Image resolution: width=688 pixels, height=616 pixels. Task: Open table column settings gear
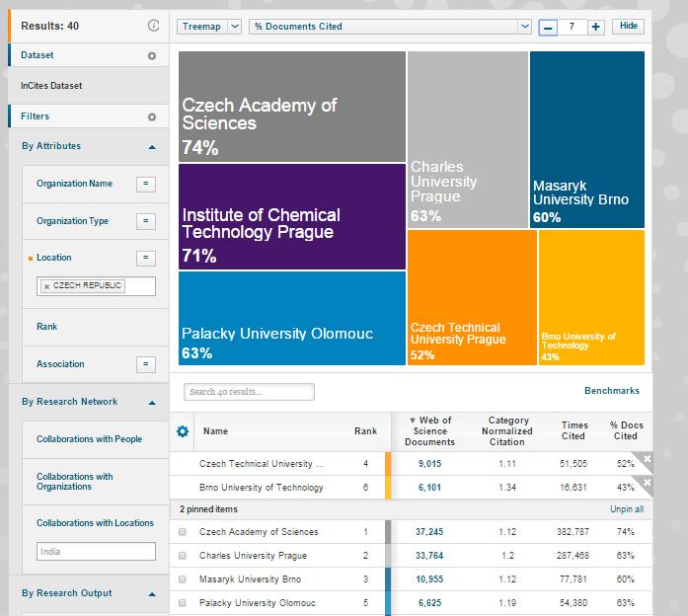[x=182, y=431]
